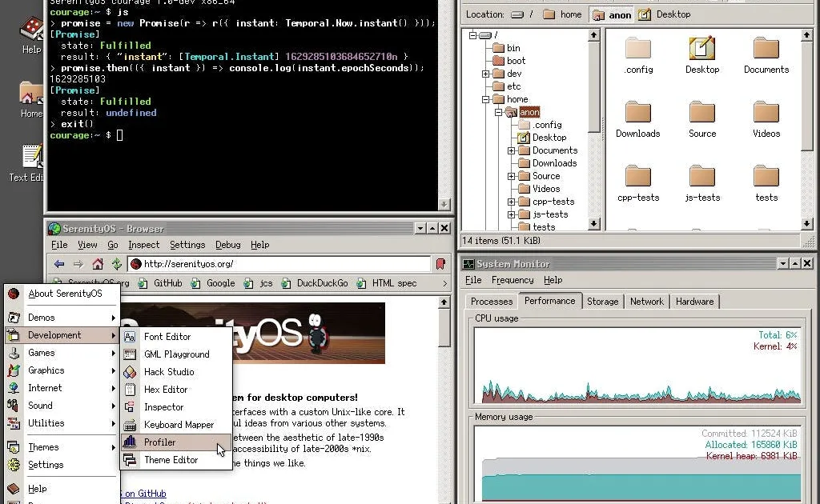
Task: Click the home breadcrumb in File Manager location bar
Action: click(563, 14)
